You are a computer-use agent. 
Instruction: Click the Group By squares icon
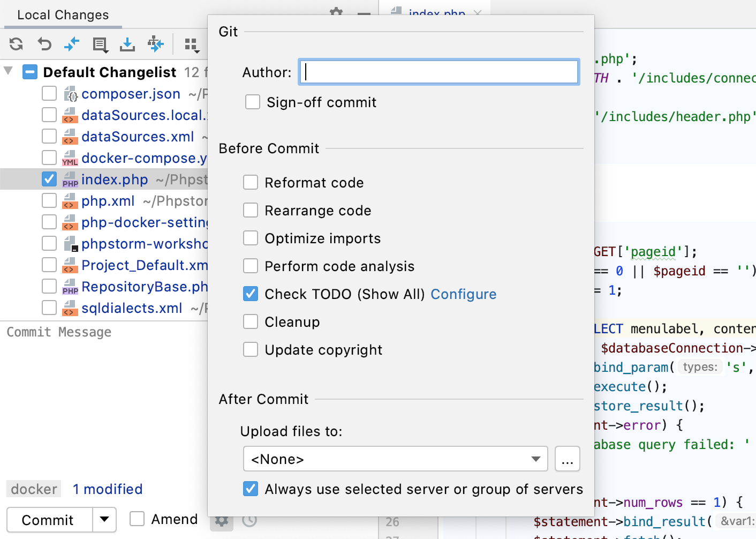191,45
